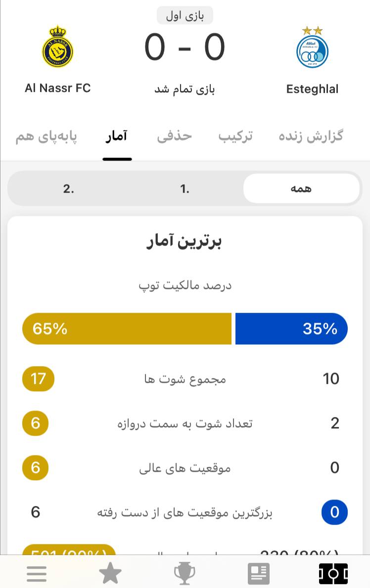Viewport: 370px width, 588px height.
Task: Open the football pitch matches icon
Action: click(x=333, y=573)
